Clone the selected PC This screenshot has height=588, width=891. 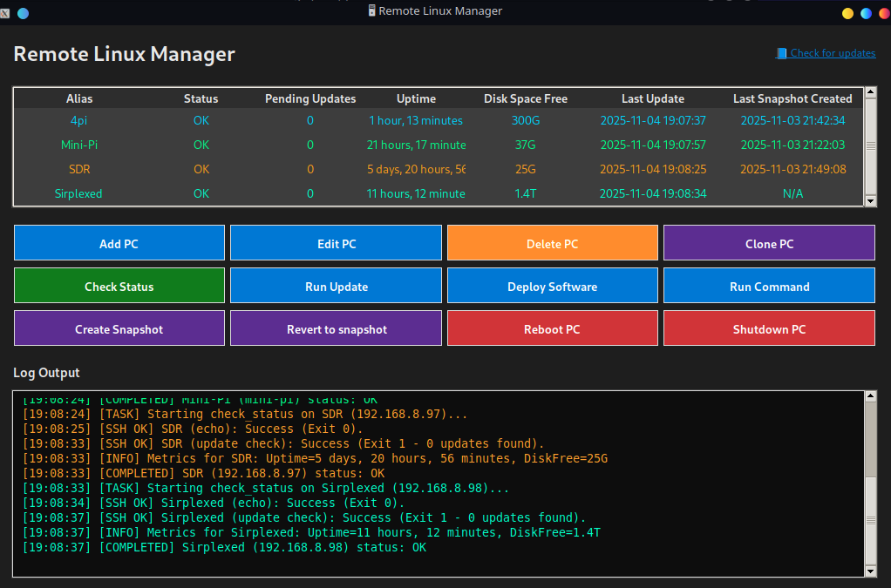click(768, 242)
